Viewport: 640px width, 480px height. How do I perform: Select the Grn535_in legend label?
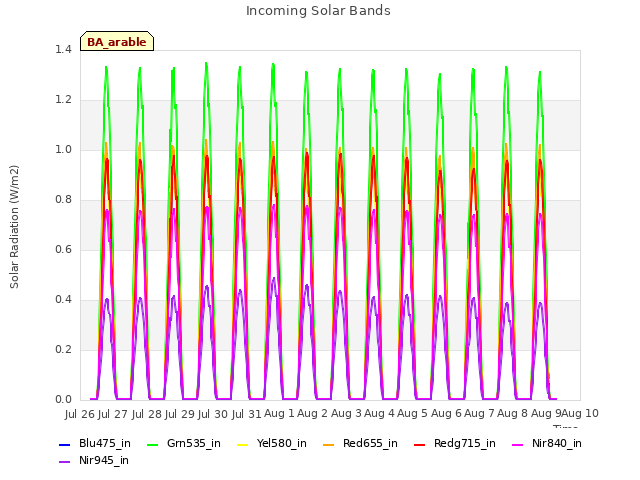pyautogui.click(x=194, y=443)
